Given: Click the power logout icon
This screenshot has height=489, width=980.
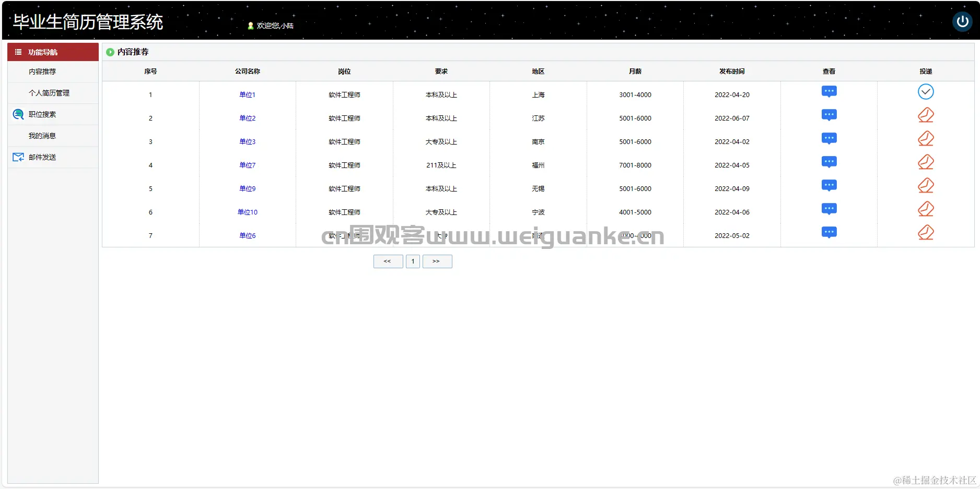Looking at the screenshot, I should click(962, 21).
